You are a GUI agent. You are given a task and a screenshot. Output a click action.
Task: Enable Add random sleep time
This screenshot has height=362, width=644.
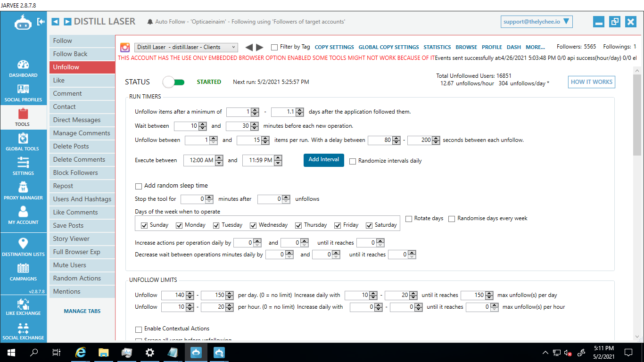[139, 186]
